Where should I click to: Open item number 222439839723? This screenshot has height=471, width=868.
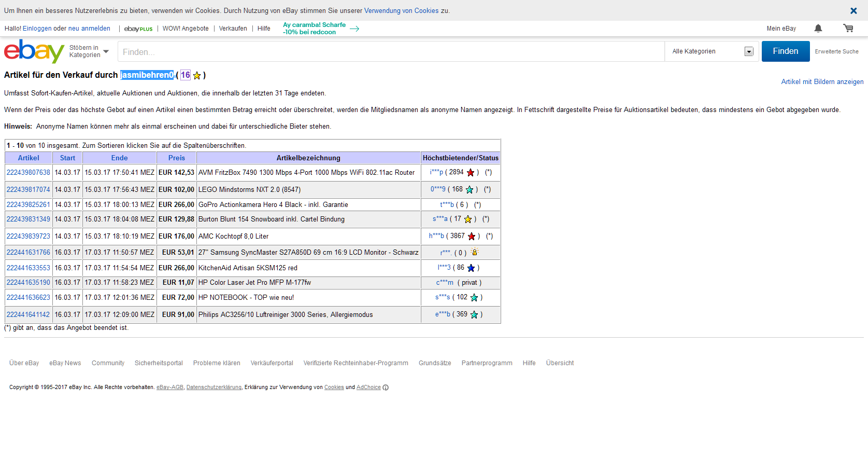coord(29,236)
